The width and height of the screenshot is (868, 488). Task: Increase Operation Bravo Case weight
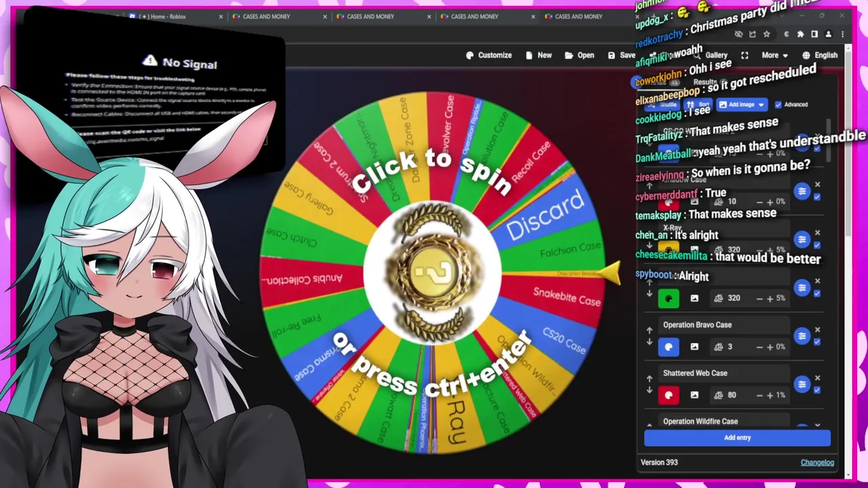770,347
